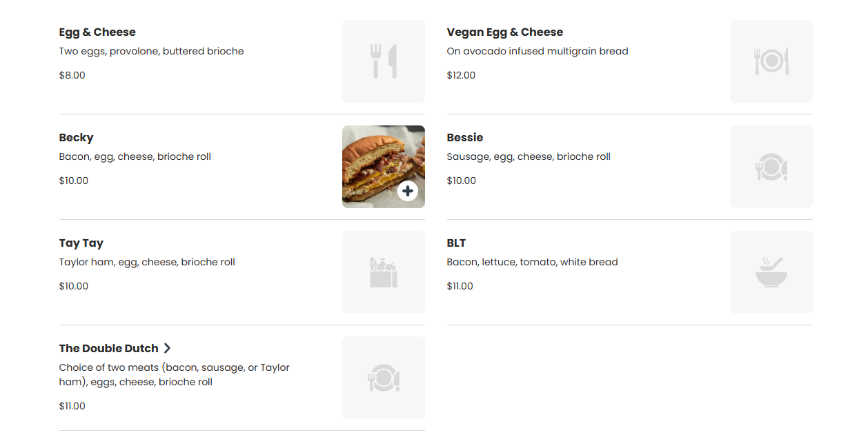Viewport: 868px width, 448px height.
Task: Click the soup bowl icon for BLT
Action: (771, 272)
